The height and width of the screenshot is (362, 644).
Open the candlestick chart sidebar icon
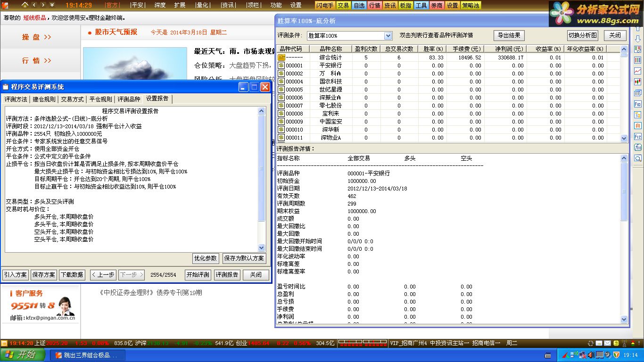[x=638, y=82]
